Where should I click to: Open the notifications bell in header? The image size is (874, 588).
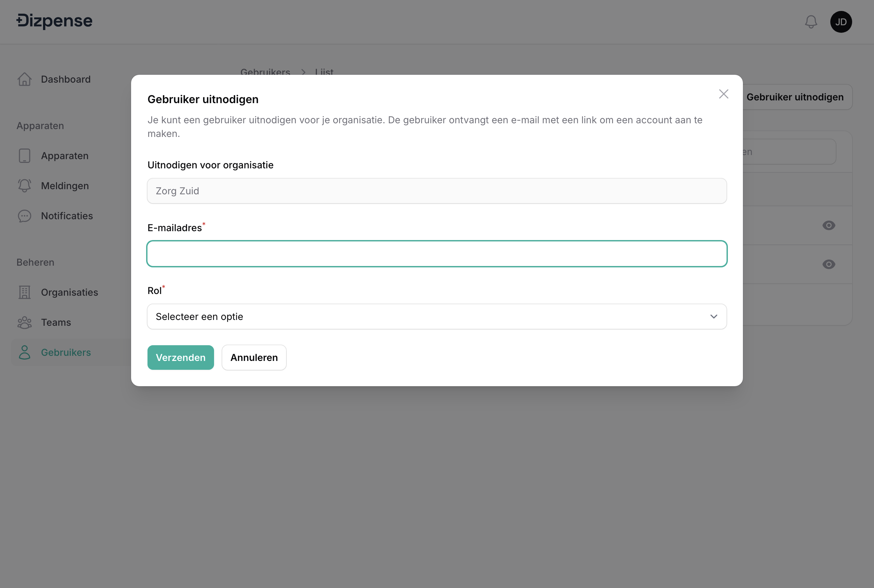tap(810, 22)
